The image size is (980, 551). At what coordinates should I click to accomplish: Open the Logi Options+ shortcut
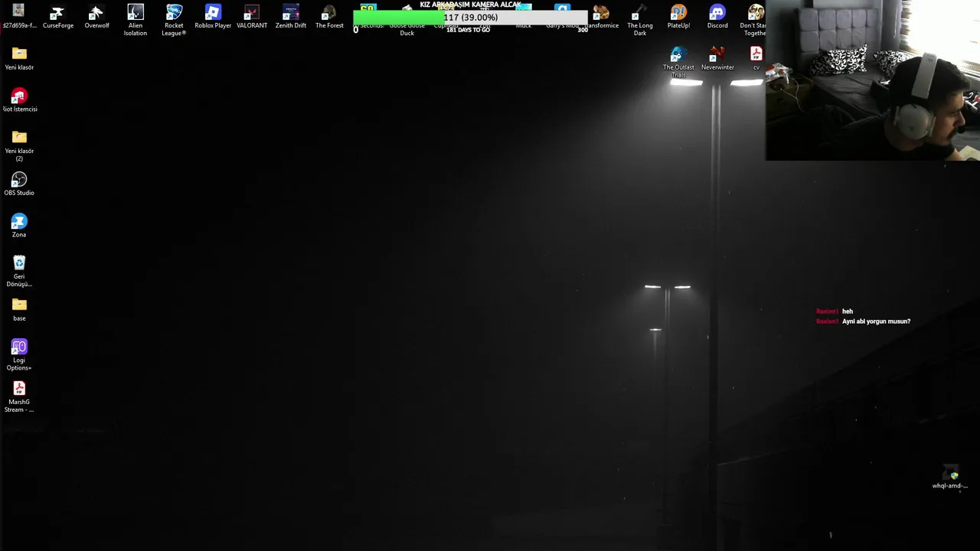[19, 355]
